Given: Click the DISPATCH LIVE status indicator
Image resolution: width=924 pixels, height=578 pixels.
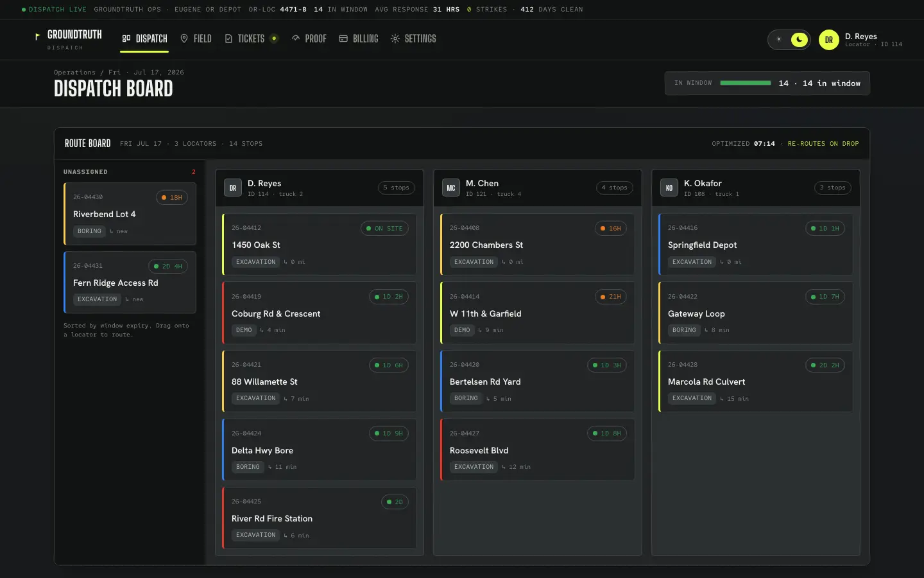Looking at the screenshot, I should click(54, 10).
